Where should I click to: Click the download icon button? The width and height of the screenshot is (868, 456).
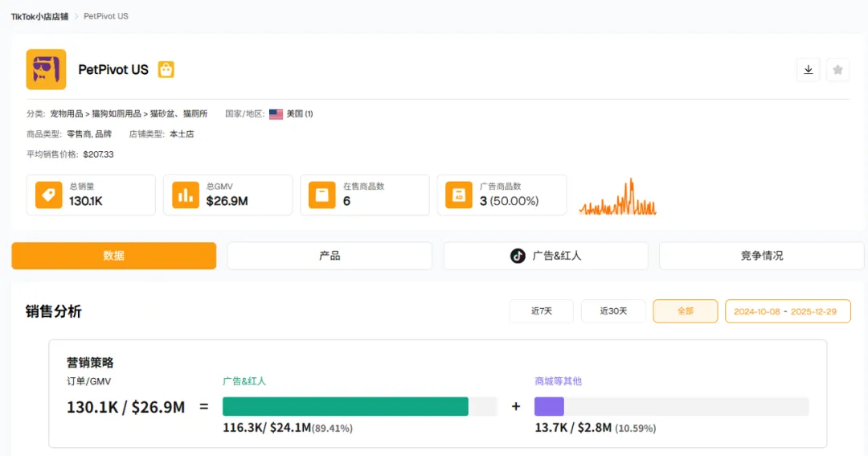click(x=809, y=70)
